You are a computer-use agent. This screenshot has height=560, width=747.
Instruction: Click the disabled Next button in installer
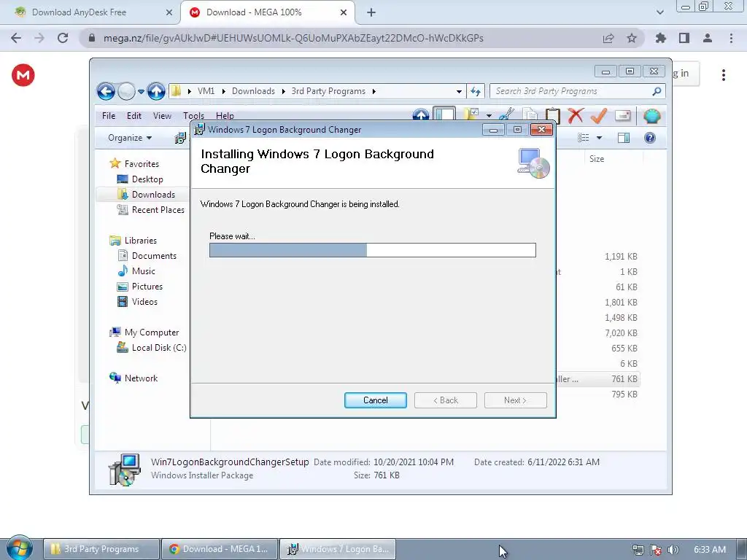[516, 400]
